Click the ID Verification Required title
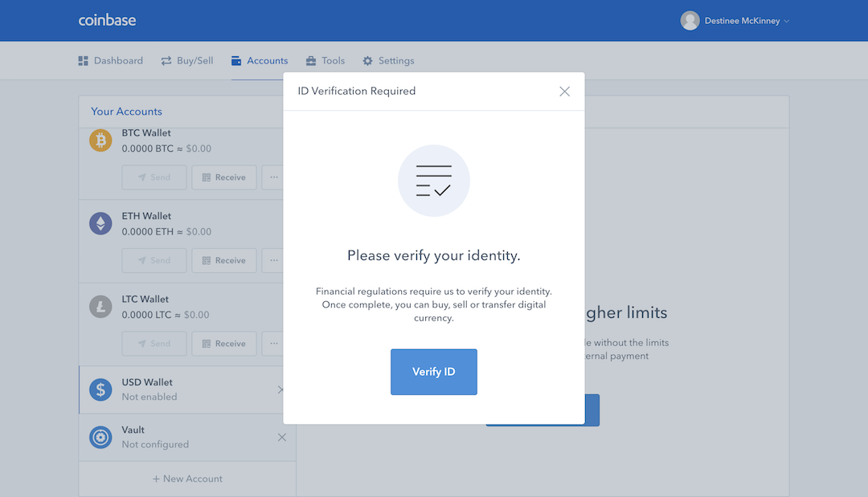Image resolution: width=868 pixels, height=497 pixels. tap(357, 92)
